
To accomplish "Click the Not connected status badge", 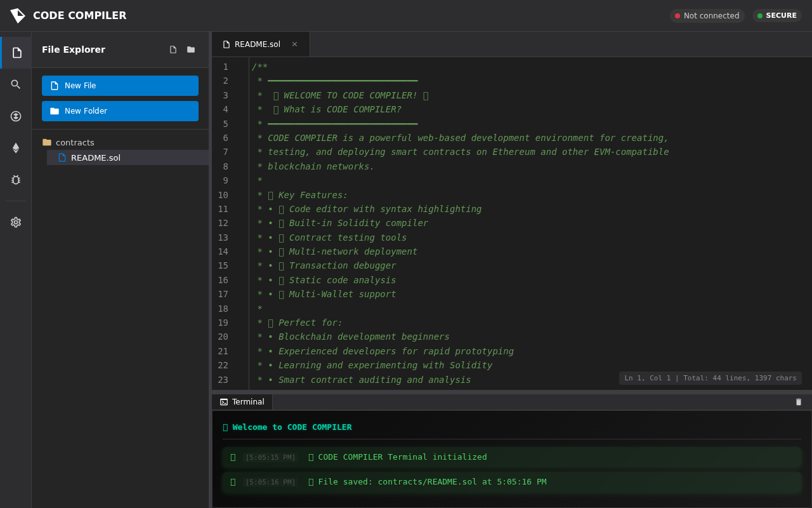I will pyautogui.click(x=707, y=16).
